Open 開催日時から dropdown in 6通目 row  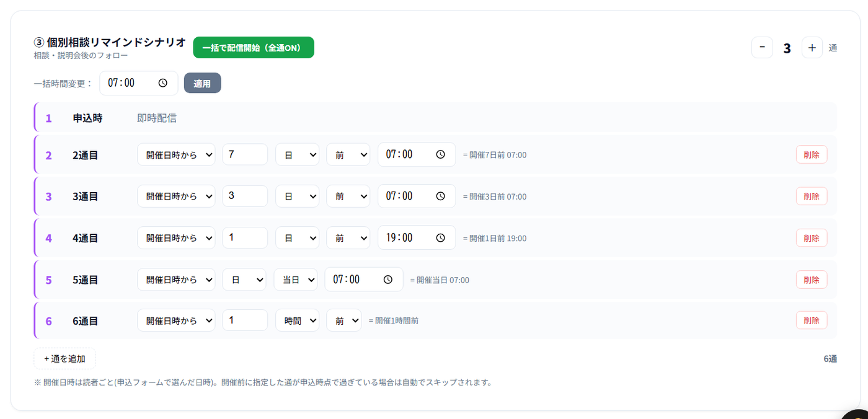[x=176, y=320]
